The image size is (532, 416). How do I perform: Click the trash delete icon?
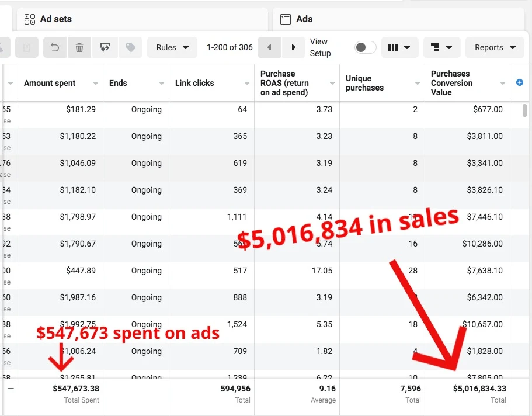click(80, 47)
